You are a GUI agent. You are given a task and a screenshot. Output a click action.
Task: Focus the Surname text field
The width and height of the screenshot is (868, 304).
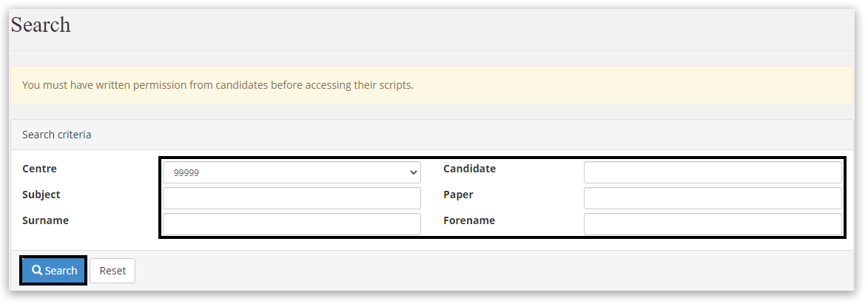pos(292,224)
